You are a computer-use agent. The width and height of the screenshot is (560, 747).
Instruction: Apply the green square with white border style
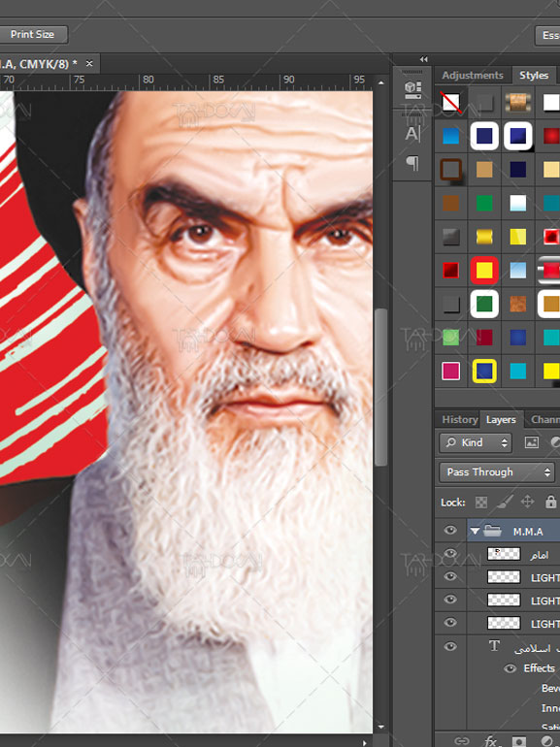tap(484, 304)
